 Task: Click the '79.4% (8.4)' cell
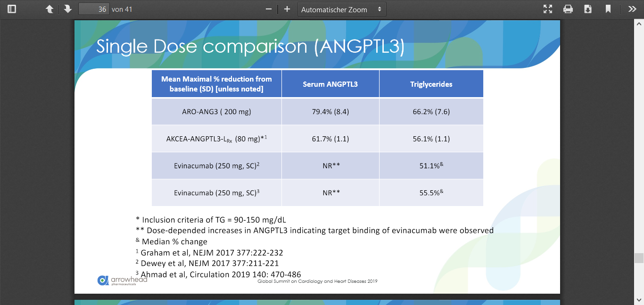coord(330,112)
